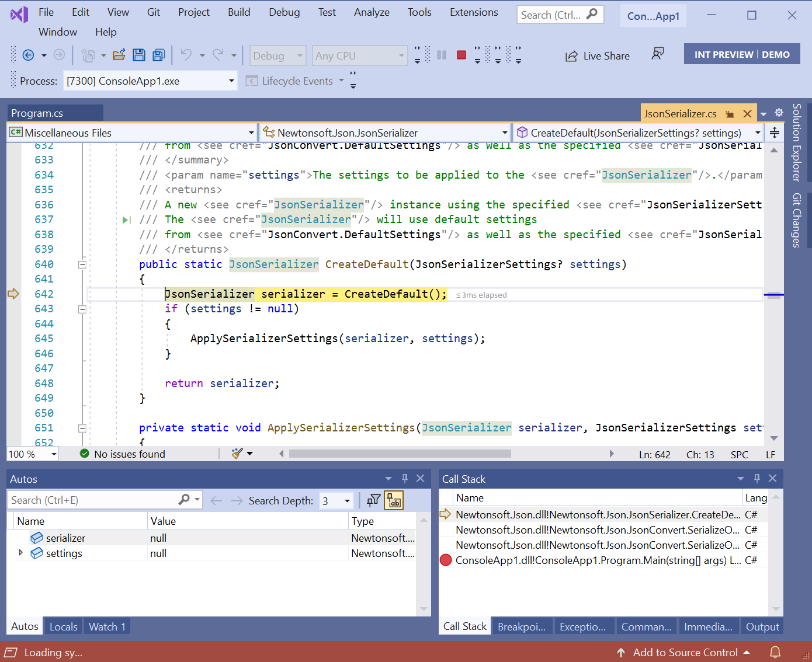Click the Ln: 642 status indicator
The height and width of the screenshot is (662, 812).
[654, 454]
